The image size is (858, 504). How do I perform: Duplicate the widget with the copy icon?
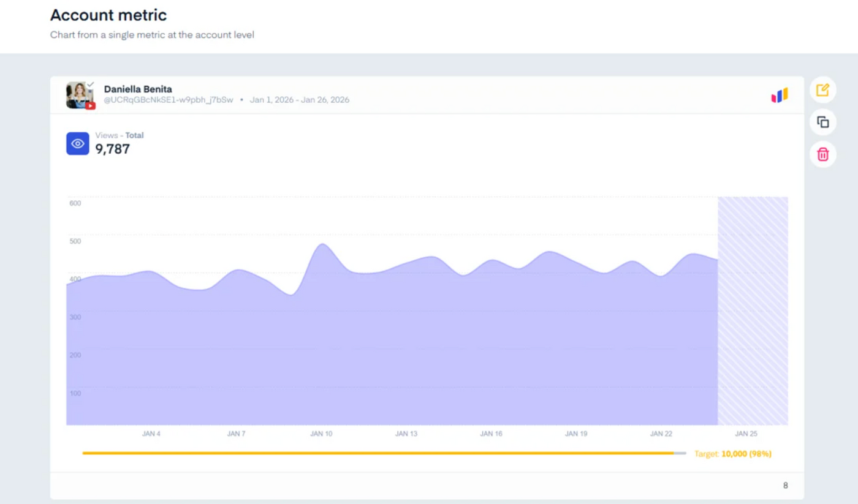(822, 122)
